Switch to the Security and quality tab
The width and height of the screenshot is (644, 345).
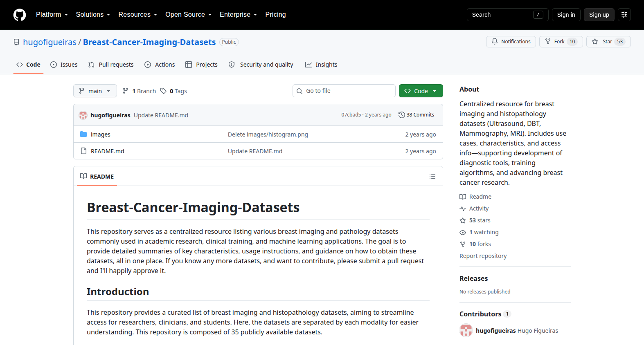tap(261, 65)
